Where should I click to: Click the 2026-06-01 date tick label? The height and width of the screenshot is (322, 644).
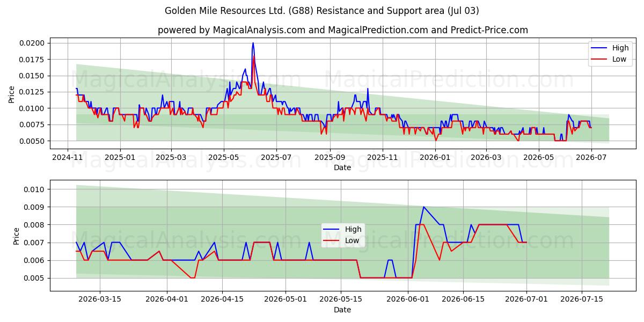[407, 299]
